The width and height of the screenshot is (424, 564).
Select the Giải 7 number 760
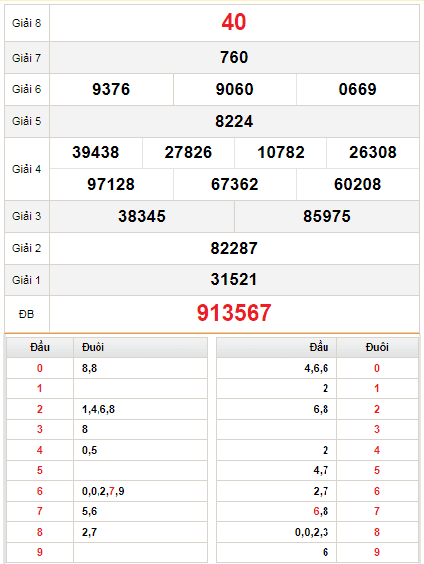(234, 58)
